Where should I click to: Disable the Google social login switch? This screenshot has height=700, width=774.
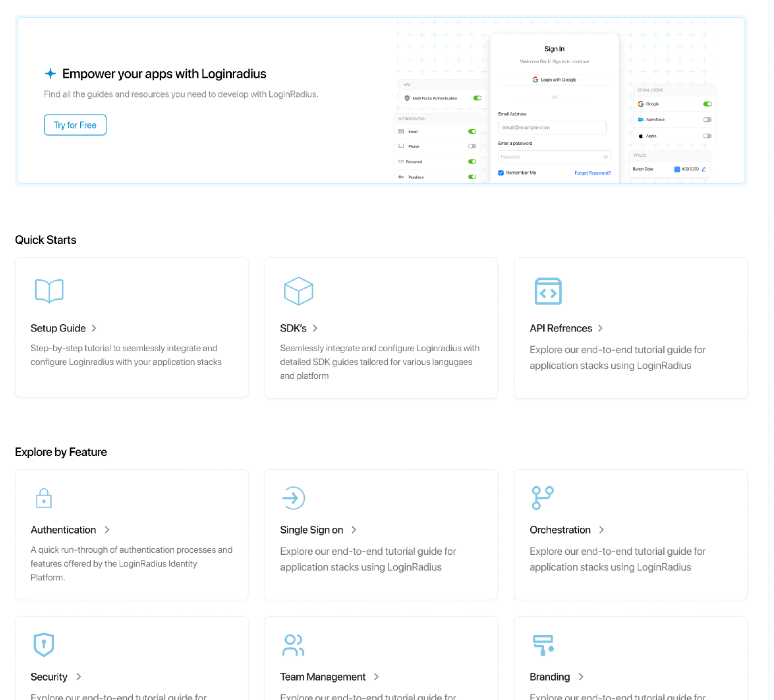pyautogui.click(x=708, y=104)
